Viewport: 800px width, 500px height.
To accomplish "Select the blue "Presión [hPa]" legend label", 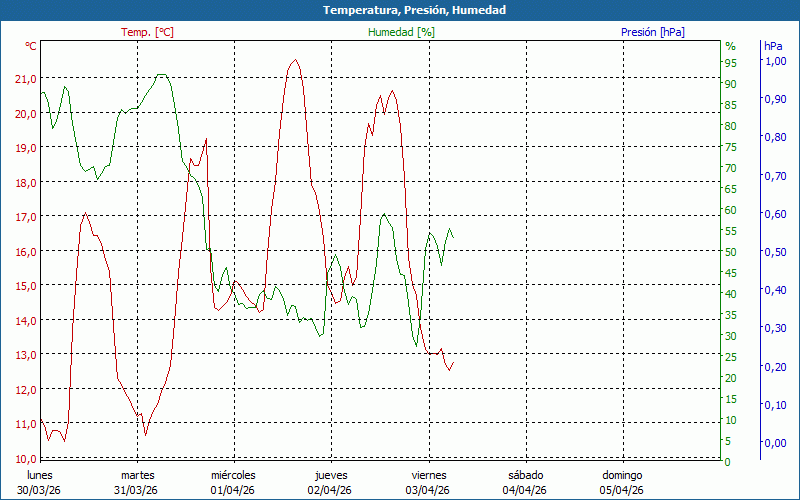I will click(653, 32).
